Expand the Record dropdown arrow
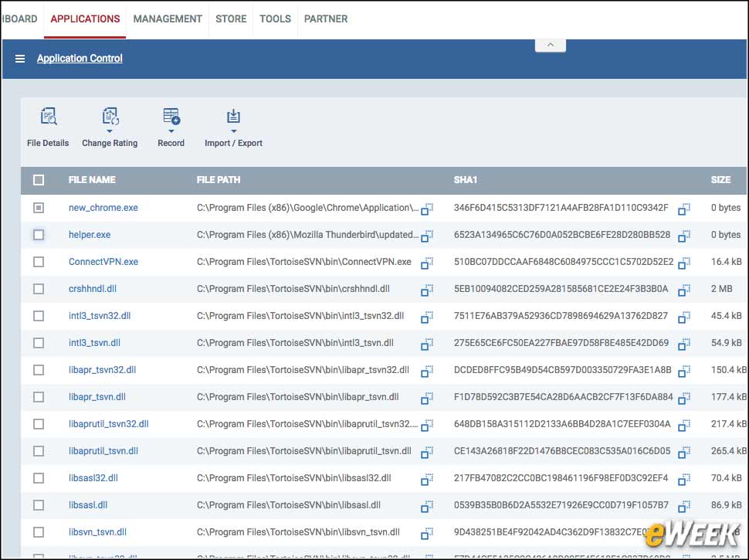The height and width of the screenshot is (560, 749). coord(171,131)
